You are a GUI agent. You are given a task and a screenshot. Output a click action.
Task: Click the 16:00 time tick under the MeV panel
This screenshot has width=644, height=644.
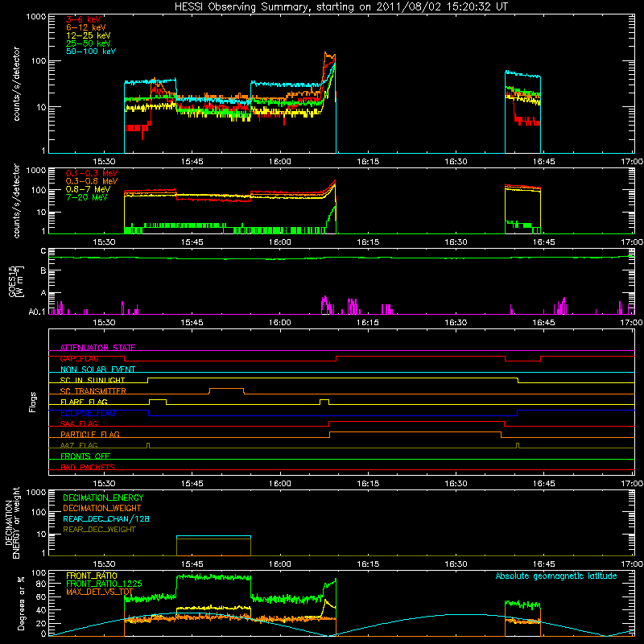[279, 242]
